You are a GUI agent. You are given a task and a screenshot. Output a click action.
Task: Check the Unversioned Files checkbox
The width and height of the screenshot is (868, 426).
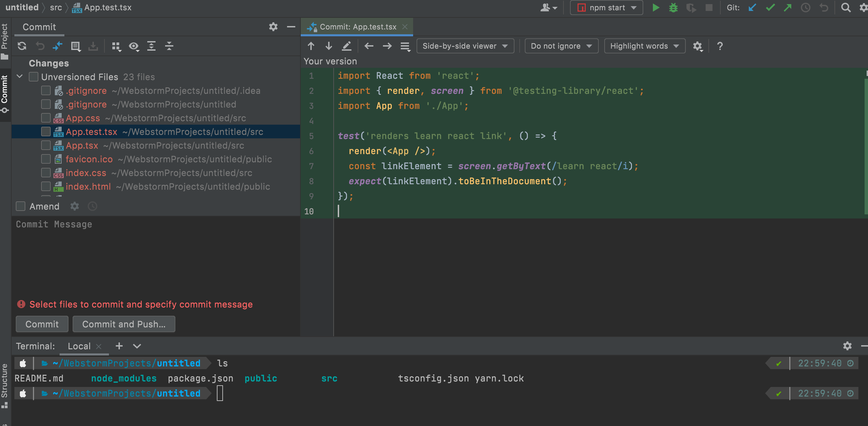pyautogui.click(x=34, y=77)
